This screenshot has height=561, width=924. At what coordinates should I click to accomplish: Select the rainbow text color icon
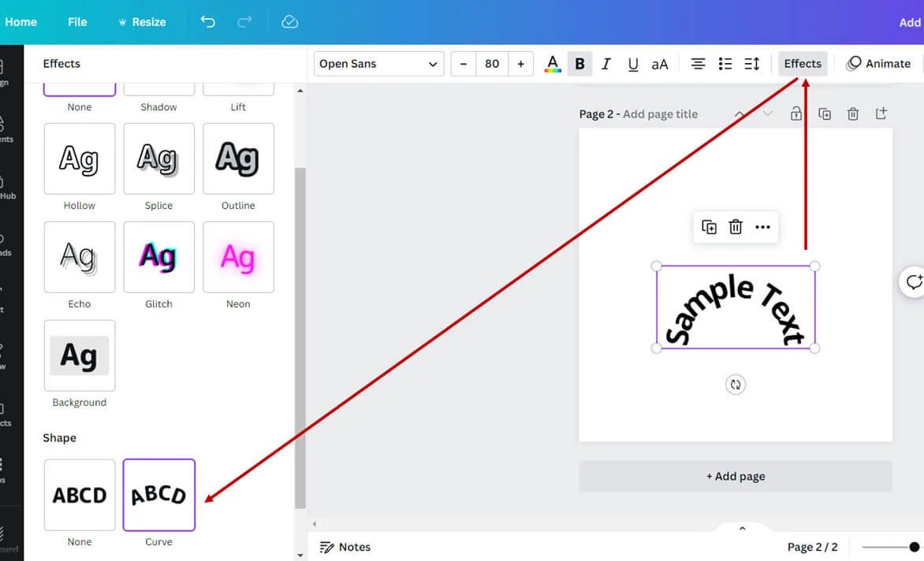[x=552, y=63]
